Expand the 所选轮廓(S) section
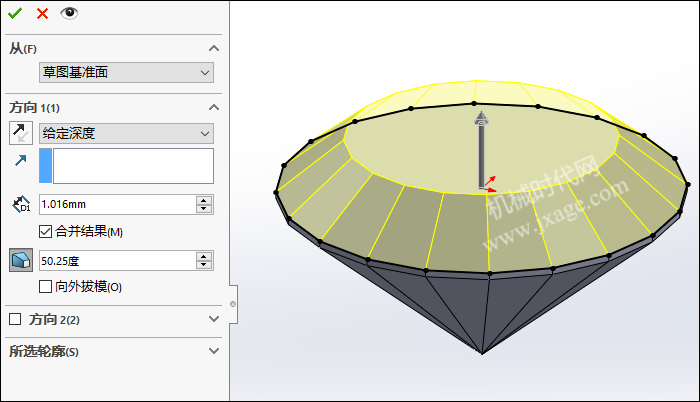Image resolution: width=700 pixels, height=402 pixels. coord(214,351)
